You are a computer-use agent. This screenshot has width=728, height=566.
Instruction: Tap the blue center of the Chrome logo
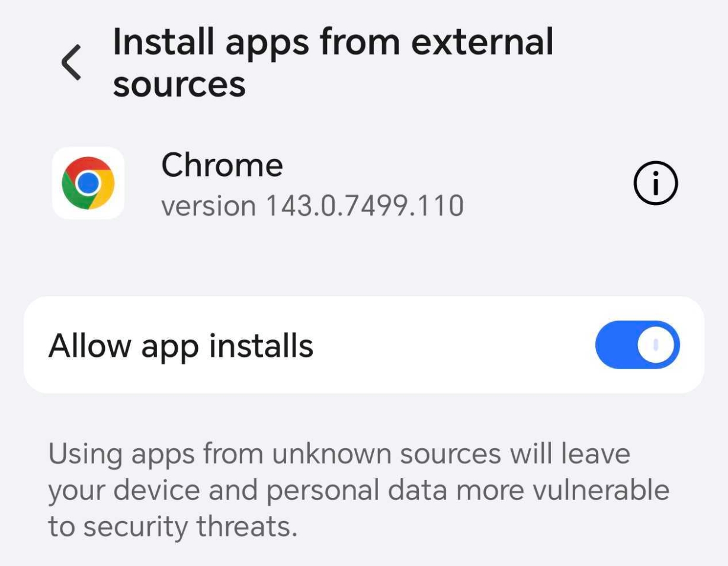tap(88, 183)
